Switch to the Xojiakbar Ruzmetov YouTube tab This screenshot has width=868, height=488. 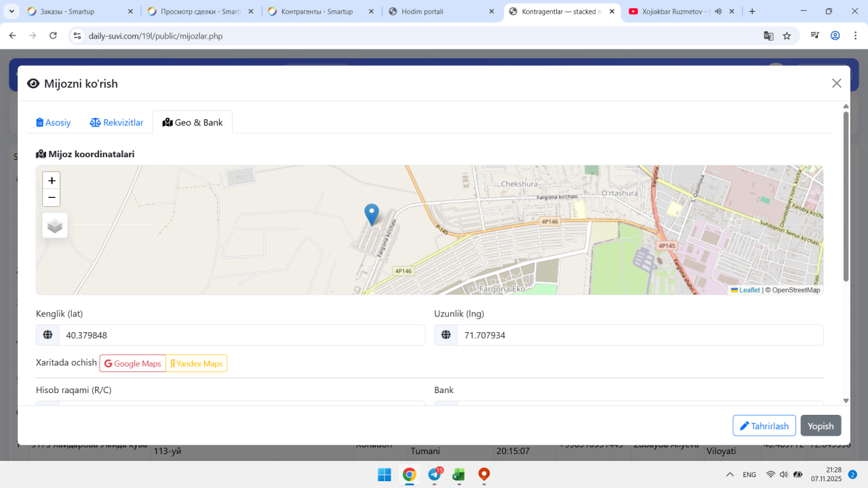click(x=682, y=12)
